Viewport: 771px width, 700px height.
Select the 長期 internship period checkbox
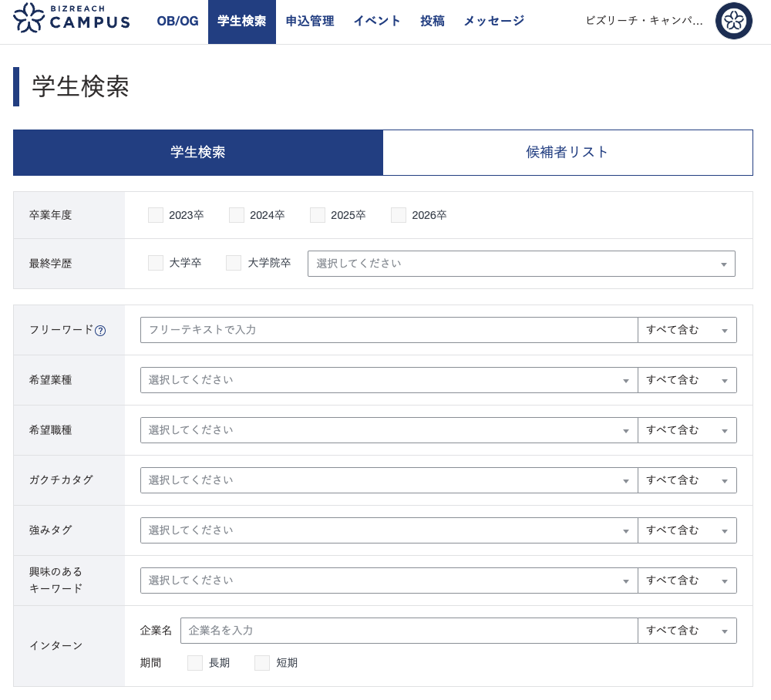195,663
